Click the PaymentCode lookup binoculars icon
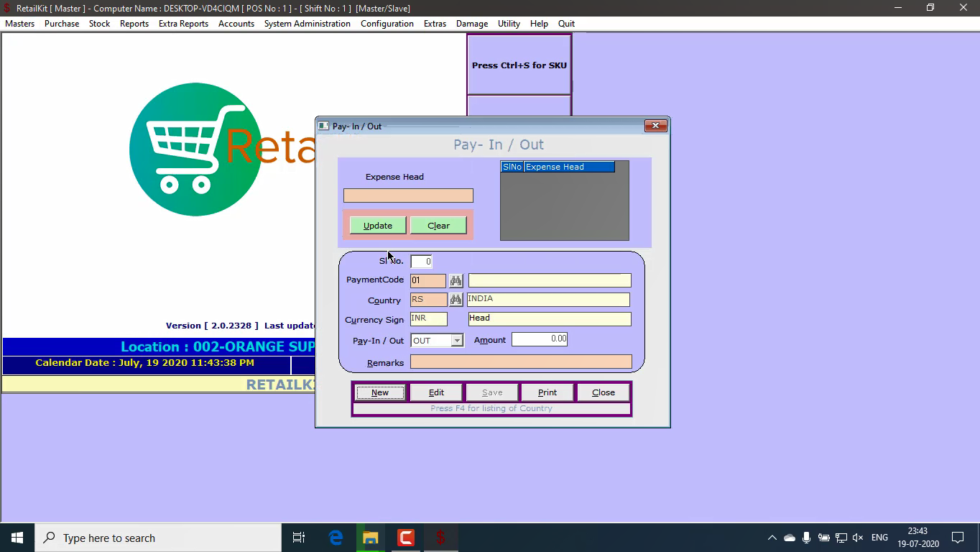 click(x=456, y=280)
